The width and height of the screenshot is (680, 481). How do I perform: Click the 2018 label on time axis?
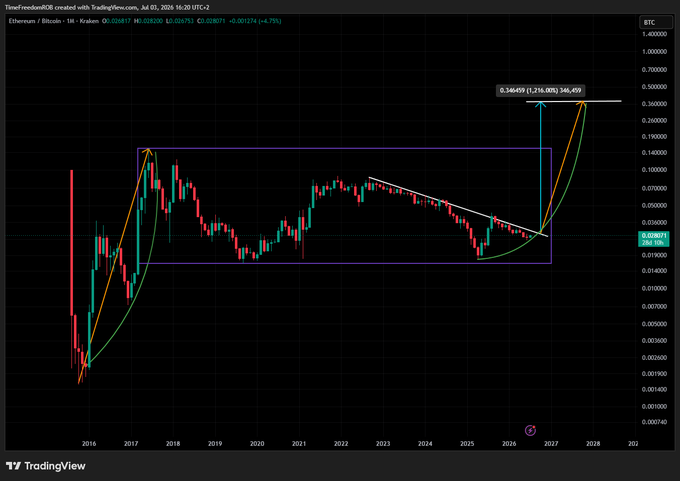coord(173,444)
